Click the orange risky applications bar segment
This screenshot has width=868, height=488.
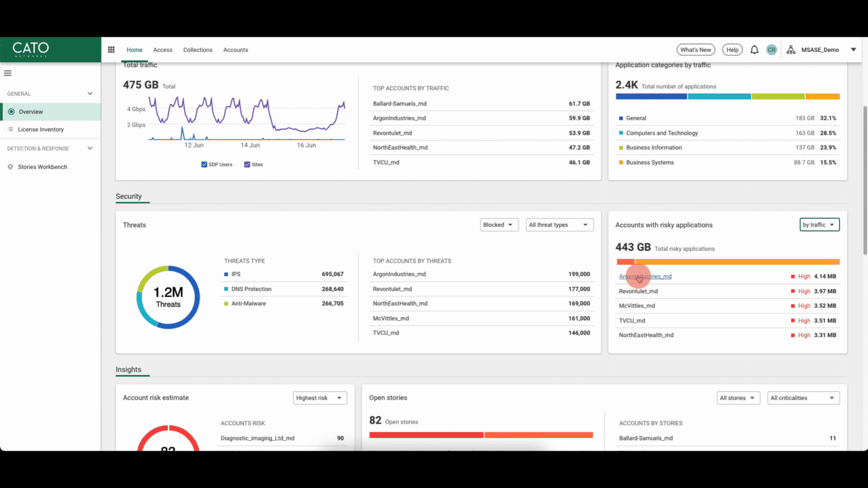click(x=737, y=262)
